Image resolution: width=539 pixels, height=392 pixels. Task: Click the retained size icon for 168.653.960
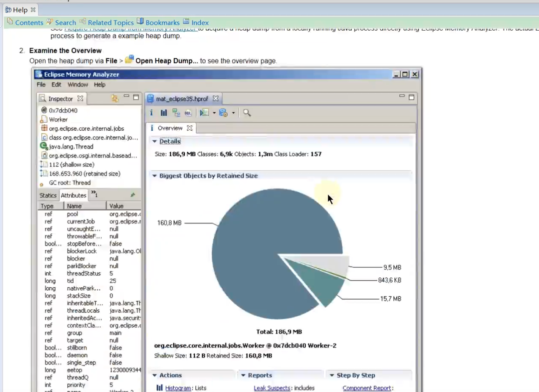coord(44,174)
